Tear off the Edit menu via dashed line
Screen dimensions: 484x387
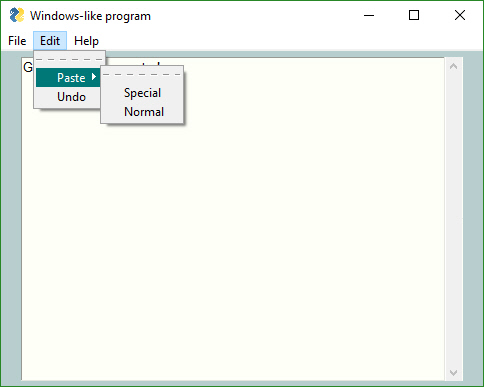[69, 60]
